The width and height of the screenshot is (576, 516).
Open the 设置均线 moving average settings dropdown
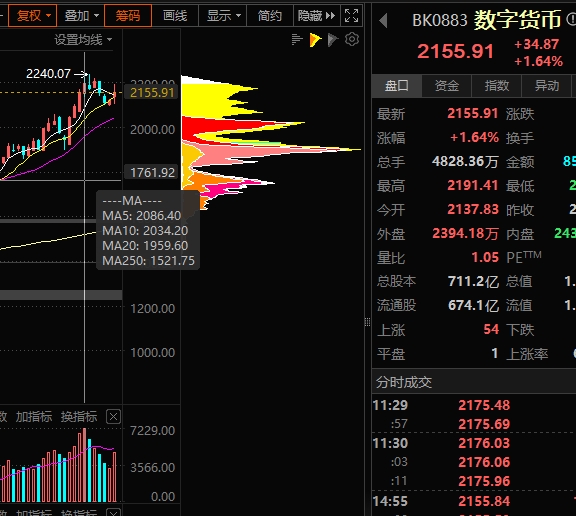pos(83,39)
